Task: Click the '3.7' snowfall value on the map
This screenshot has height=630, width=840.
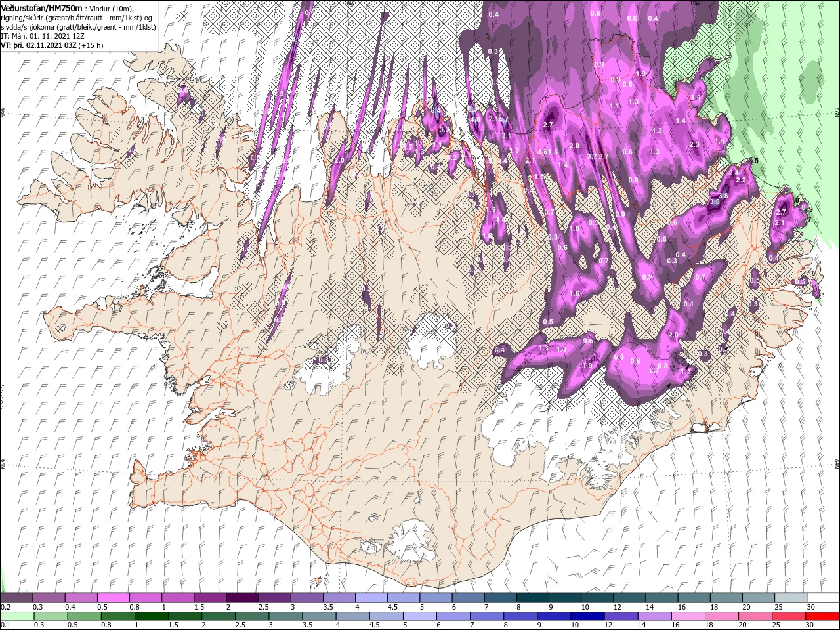Action: point(592,156)
